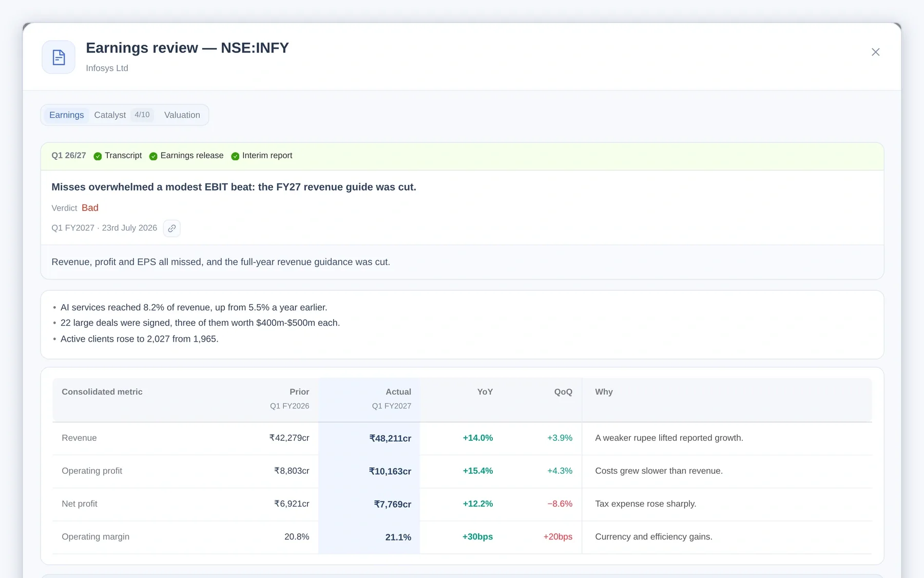924x578 pixels.
Task: Click the 22 large deals bullet
Action: (x=200, y=323)
